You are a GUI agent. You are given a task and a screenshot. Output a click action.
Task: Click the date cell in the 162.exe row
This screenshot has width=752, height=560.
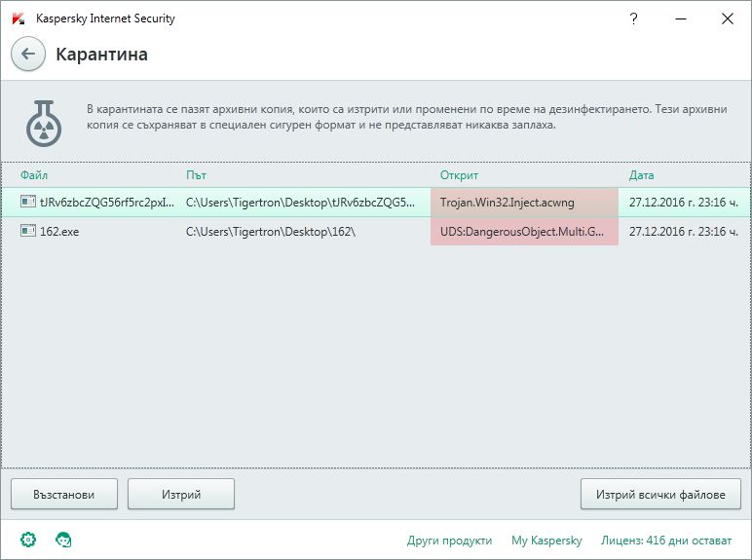684,232
